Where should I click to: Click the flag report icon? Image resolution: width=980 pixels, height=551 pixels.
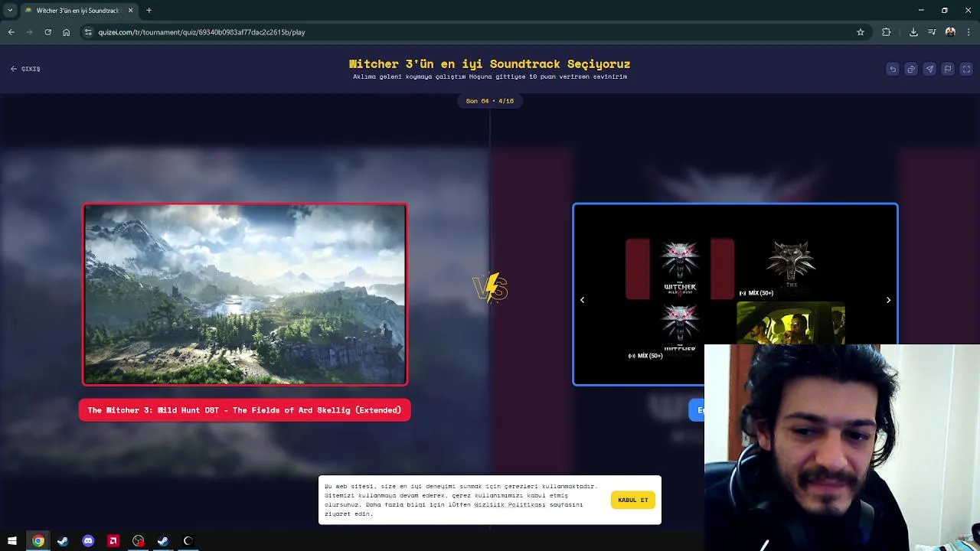(x=948, y=69)
